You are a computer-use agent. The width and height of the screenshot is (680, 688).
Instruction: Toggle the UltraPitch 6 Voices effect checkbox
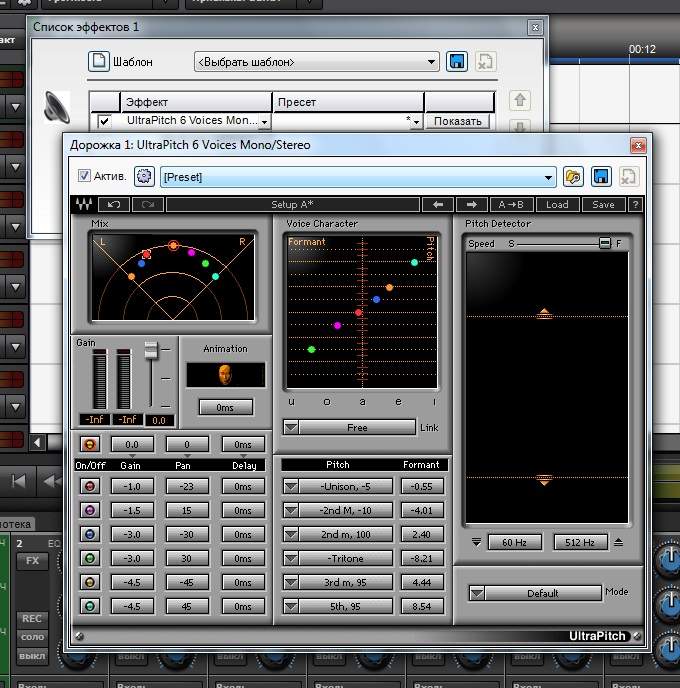click(104, 121)
